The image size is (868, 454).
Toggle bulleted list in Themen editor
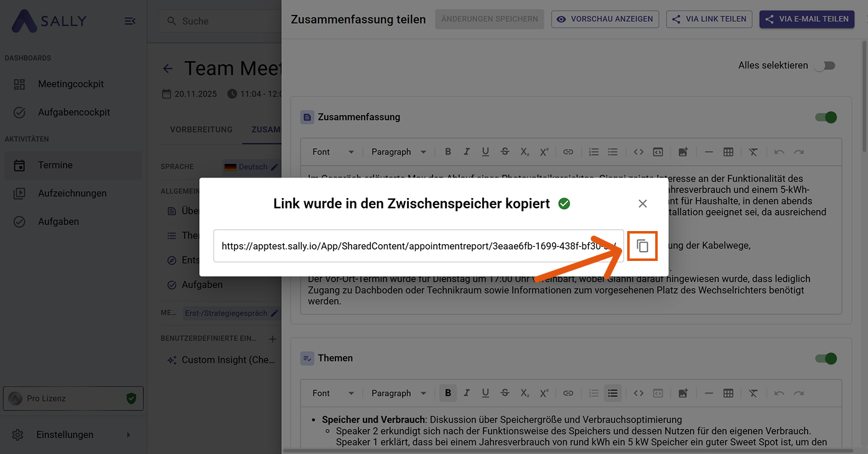613,393
